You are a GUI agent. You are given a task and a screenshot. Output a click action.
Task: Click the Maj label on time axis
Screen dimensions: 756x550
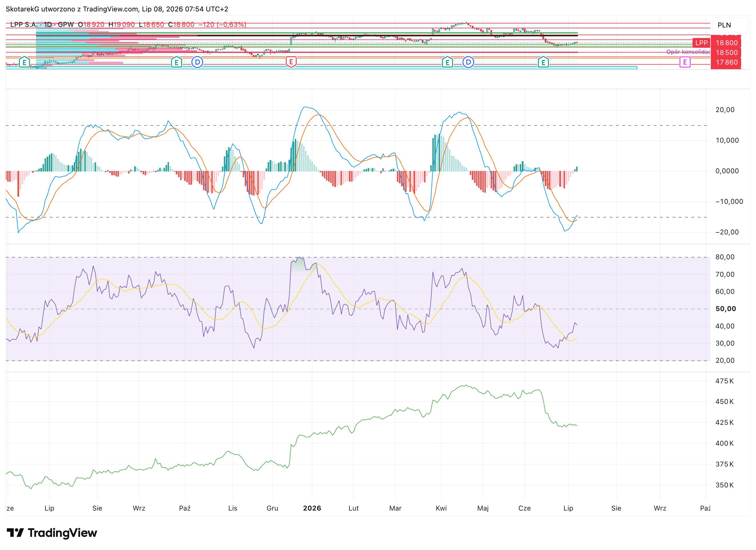click(x=483, y=508)
